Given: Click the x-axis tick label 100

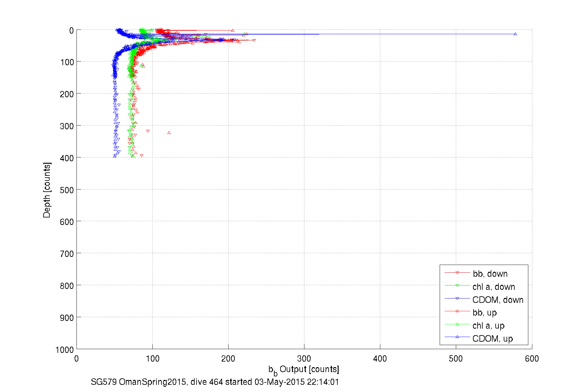Looking at the screenshot, I should (x=152, y=359).
